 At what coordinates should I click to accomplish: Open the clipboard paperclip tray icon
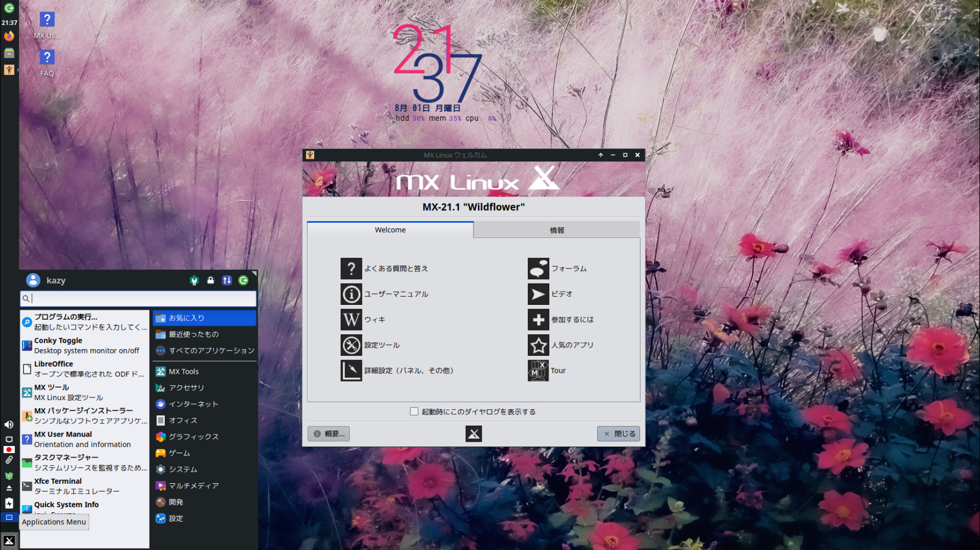[x=9, y=460]
